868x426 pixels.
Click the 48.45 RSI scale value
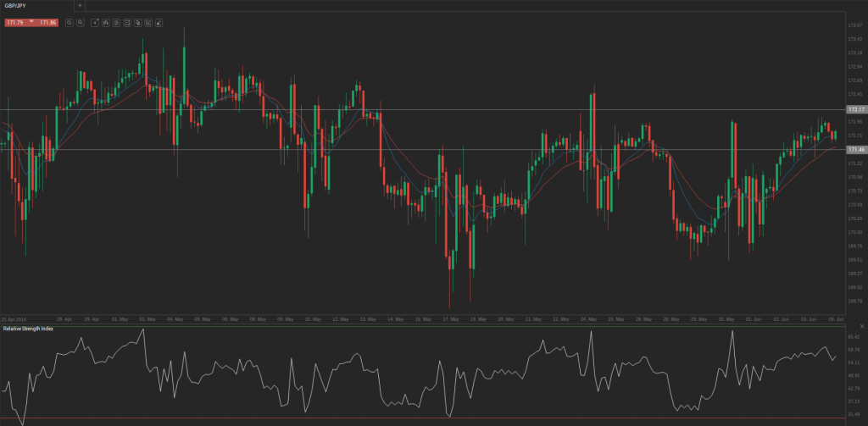click(855, 375)
